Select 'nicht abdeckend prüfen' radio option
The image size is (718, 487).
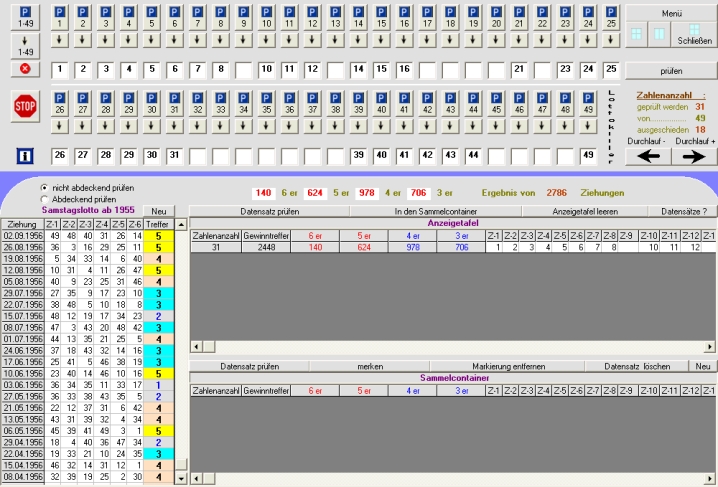(x=43, y=187)
